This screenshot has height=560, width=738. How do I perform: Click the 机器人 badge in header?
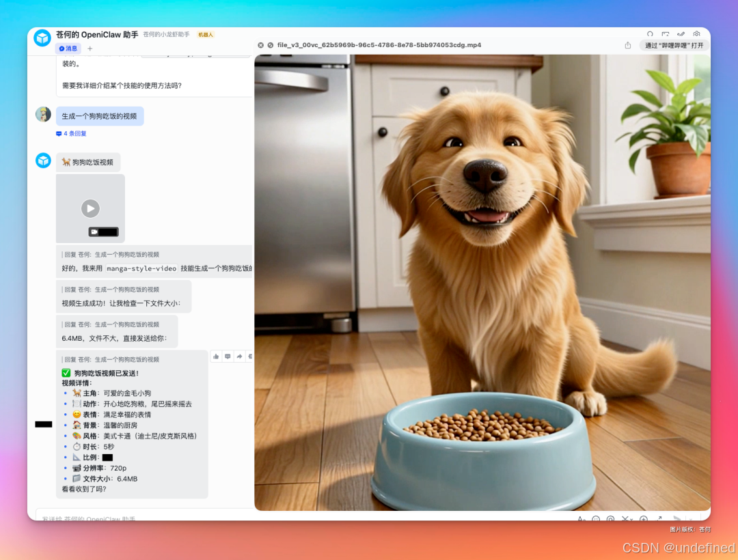click(x=206, y=35)
